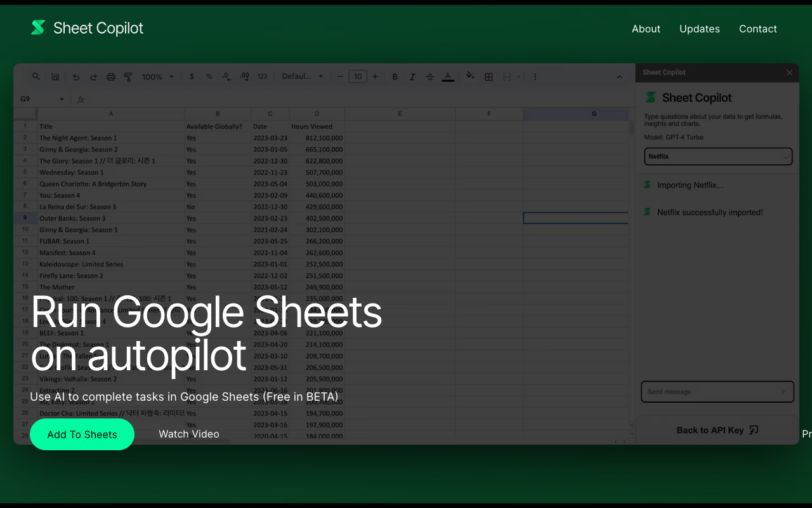Open the About page
Screen dimensions: 812x508
pyautogui.click(x=646, y=29)
